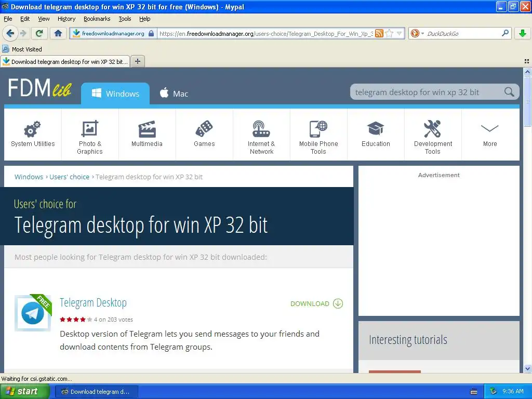This screenshot has width=532, height=399.
Task: Click the Interesting tutorials heading
Action: [x=408, y=340]
